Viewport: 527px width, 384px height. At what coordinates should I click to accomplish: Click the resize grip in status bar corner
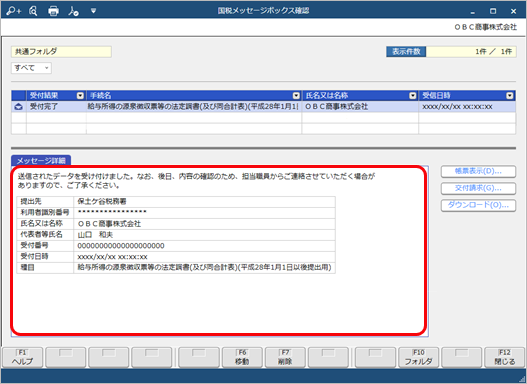[522, 379]
